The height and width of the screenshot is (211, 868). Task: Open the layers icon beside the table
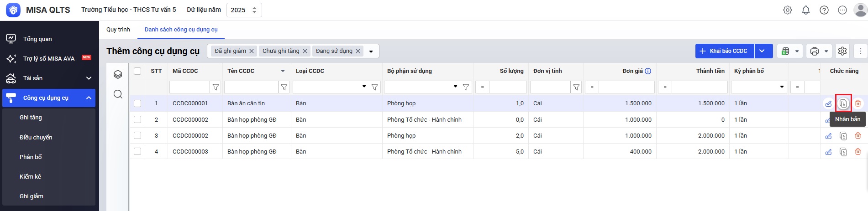point(118,75)
